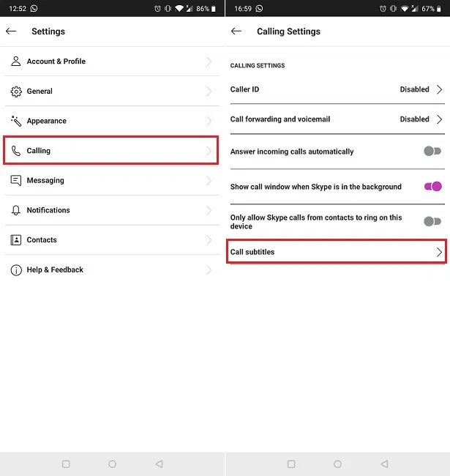Tap Android home circle on Calling Settings screen
Image resolution: width=450 pixels, height=476 pixels.
337,464
